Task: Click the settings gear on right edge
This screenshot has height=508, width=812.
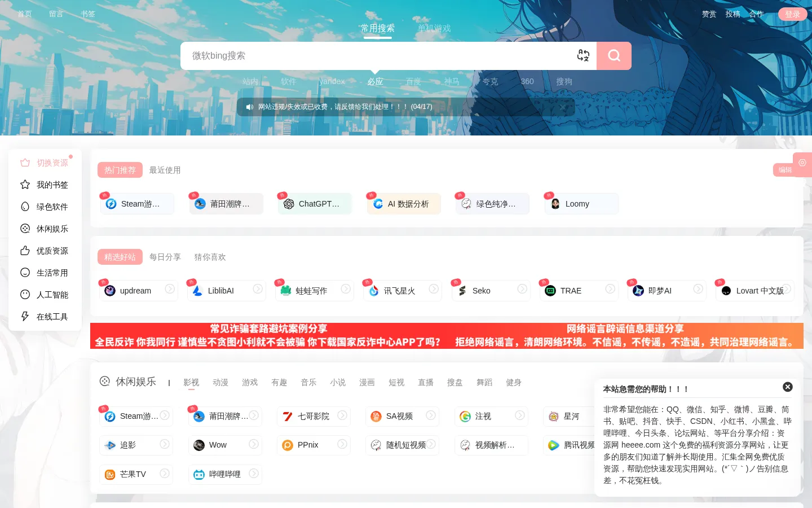Action: click(x=802, y=163)
